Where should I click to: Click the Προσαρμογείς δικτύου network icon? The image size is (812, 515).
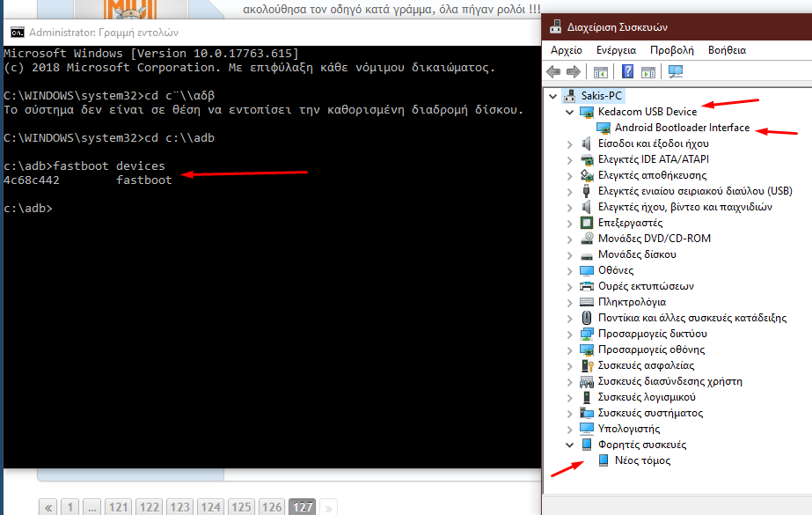click(587, 335)
